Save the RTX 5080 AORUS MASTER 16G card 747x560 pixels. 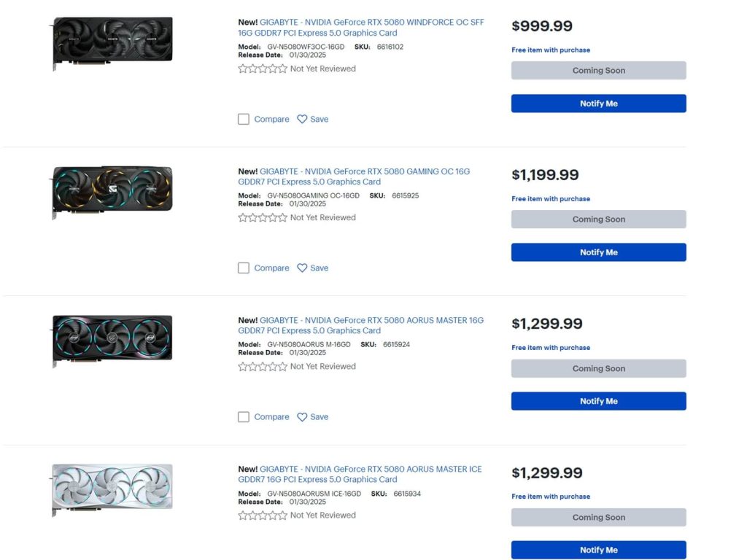tap(312, 416)
